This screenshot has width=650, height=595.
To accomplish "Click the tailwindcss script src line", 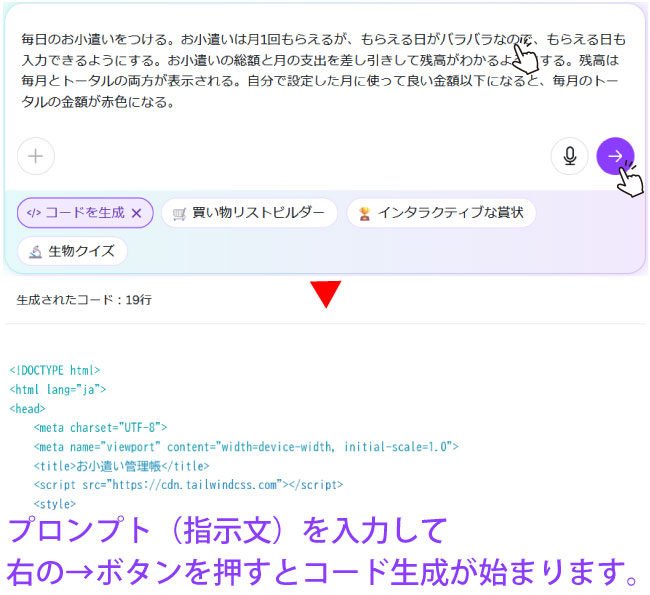I will point(188,485).
